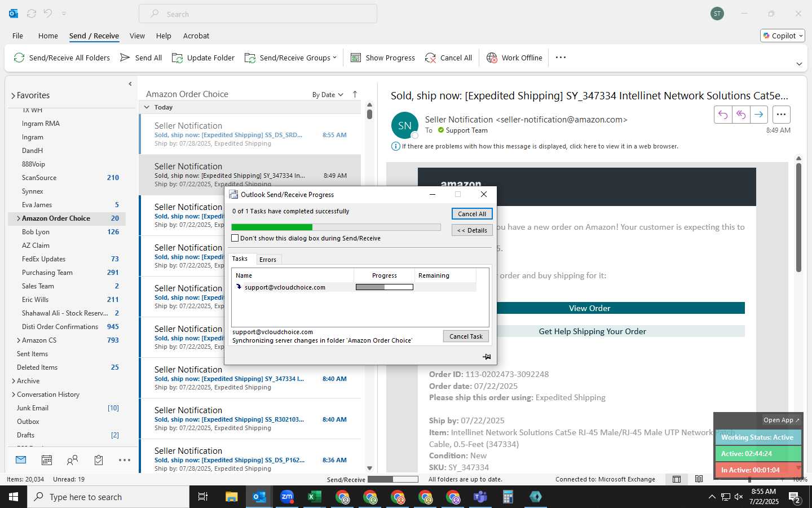Click Reading view icon in status bar
Viewport: 812px width, 508px height.
699,479
